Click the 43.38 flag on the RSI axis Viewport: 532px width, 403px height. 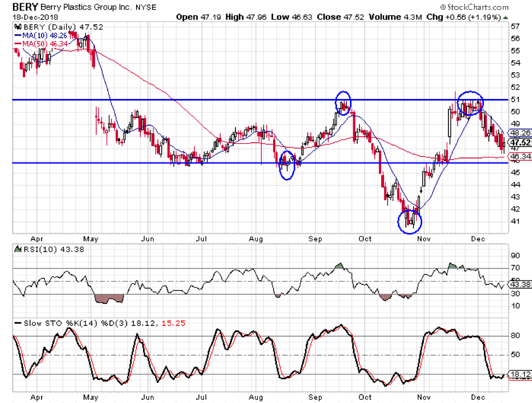click(519, 284)
